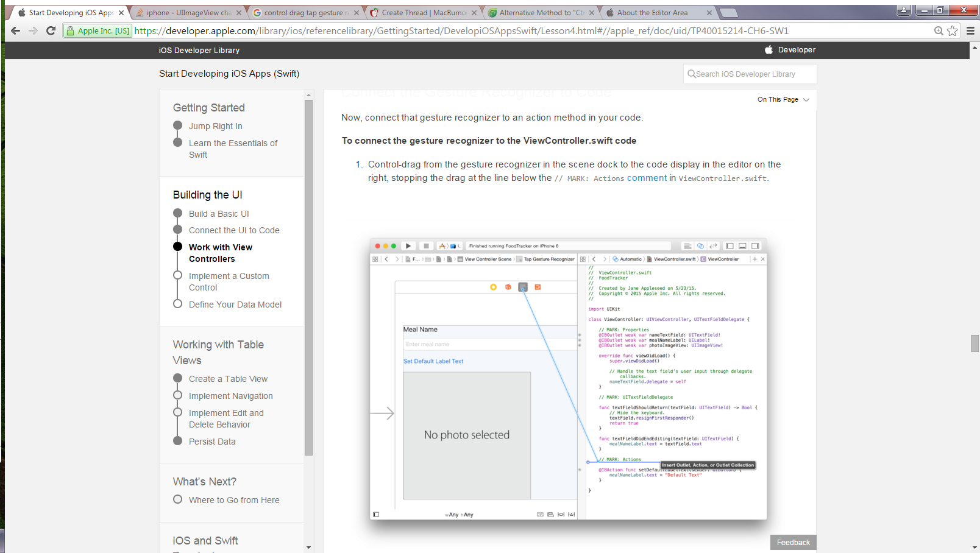Viewport: 980px width, 553px height.
Task: Click the Xcode control-drag screenshot image
Action: click(x=568, y=379)
